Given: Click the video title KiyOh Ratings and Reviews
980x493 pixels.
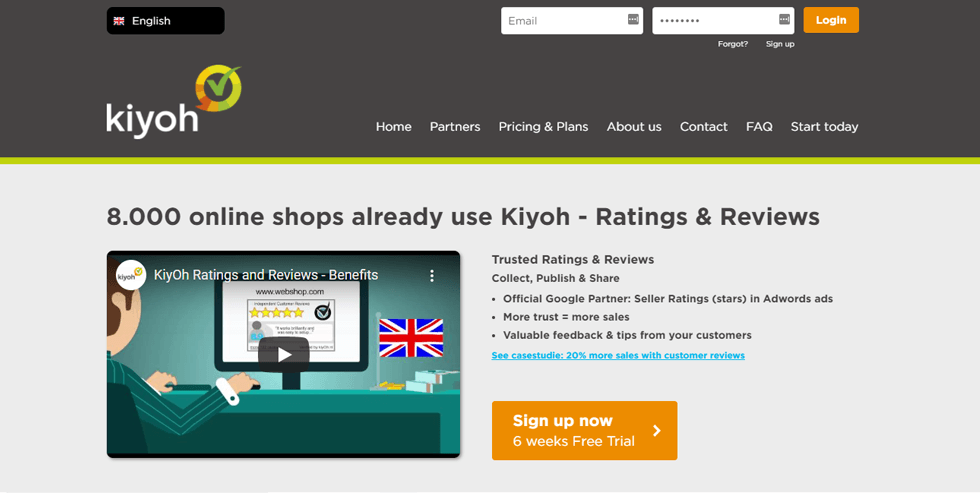Looking at the screenshot, I should pyautogui.click(x=266, y=275).
